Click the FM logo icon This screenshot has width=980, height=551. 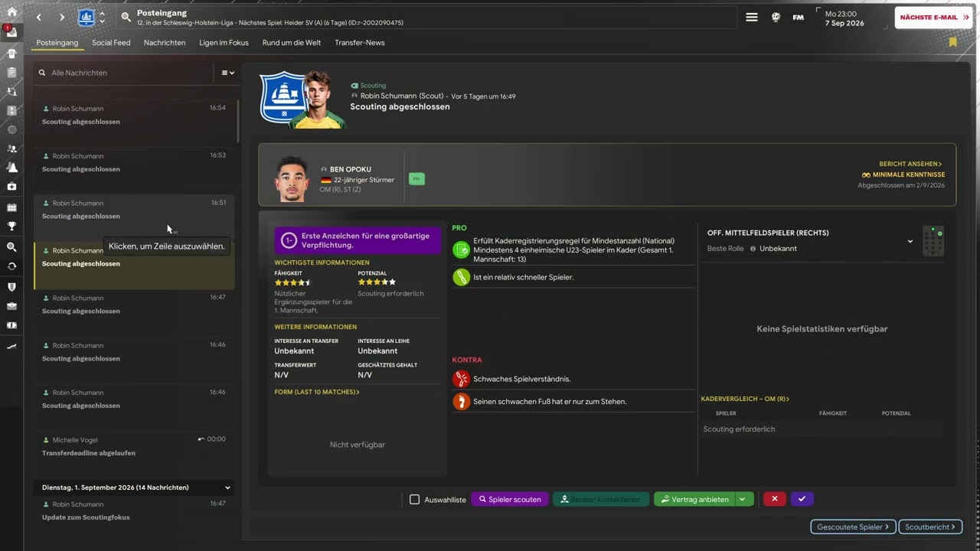click(798, 17)
